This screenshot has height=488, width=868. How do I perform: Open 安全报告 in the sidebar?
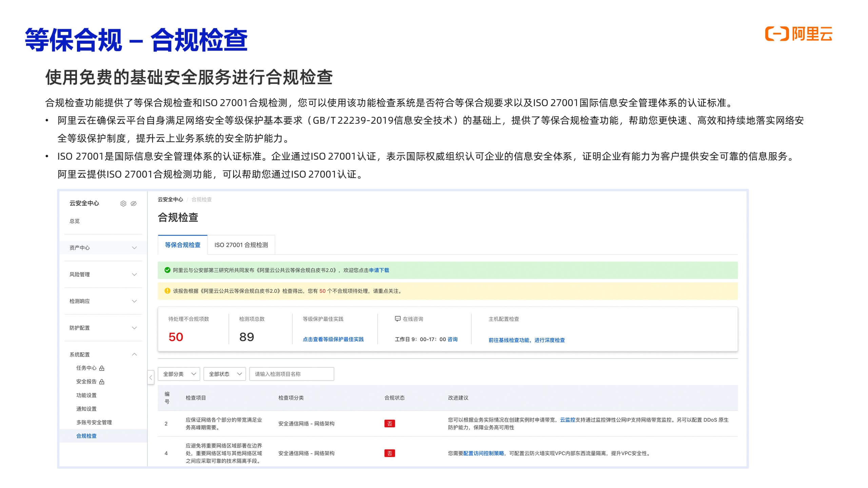point(86,382)
